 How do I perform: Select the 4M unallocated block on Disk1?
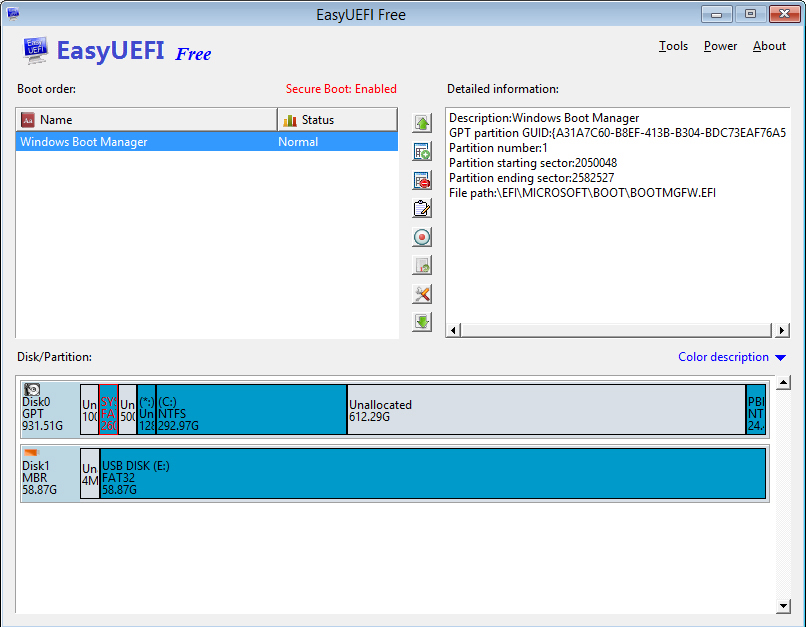[x=89, y=473]
